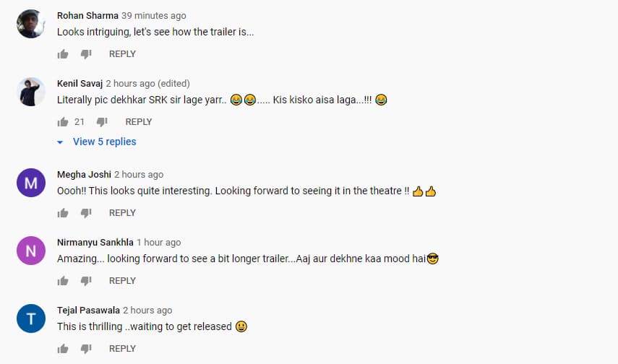Like Kenil Savaj's comment
The height and width of the screenshot is (364, 618).
click(63, 122)
